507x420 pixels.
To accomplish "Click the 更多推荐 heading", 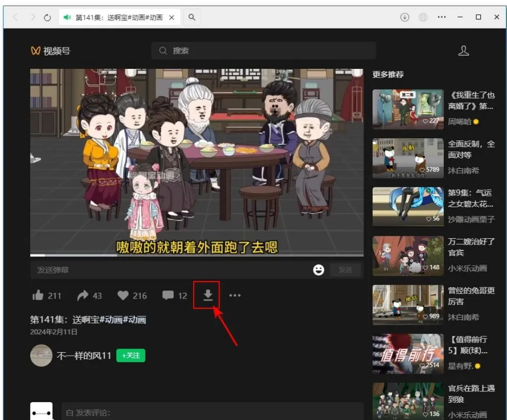I will point(388,75).
